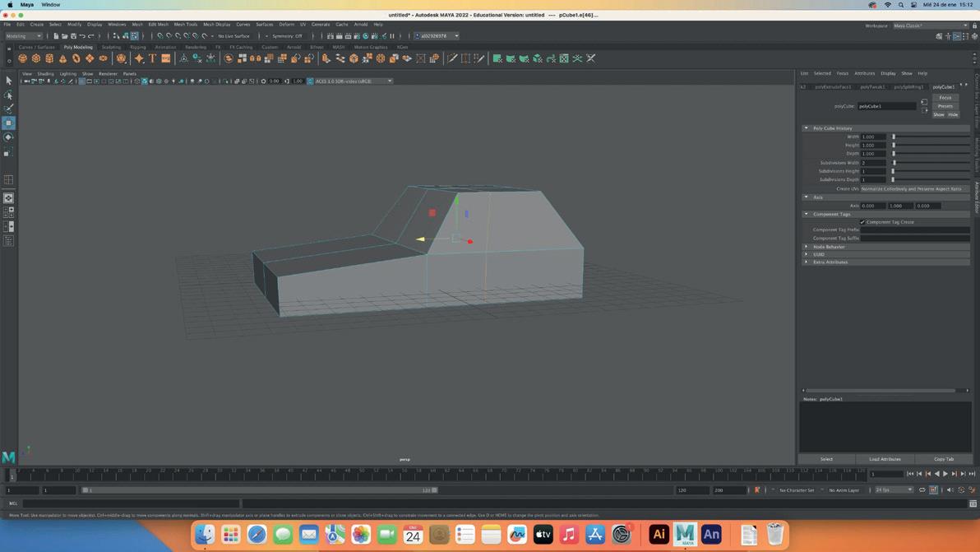Screen dimensions: 980x552
Task: Click the Multi-Cut knife shelf icon
Action: (452, 58)
